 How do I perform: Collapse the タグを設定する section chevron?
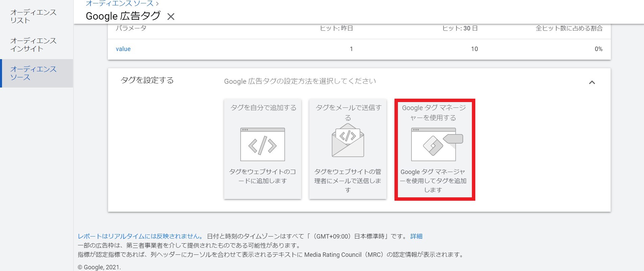pos(592,82)
